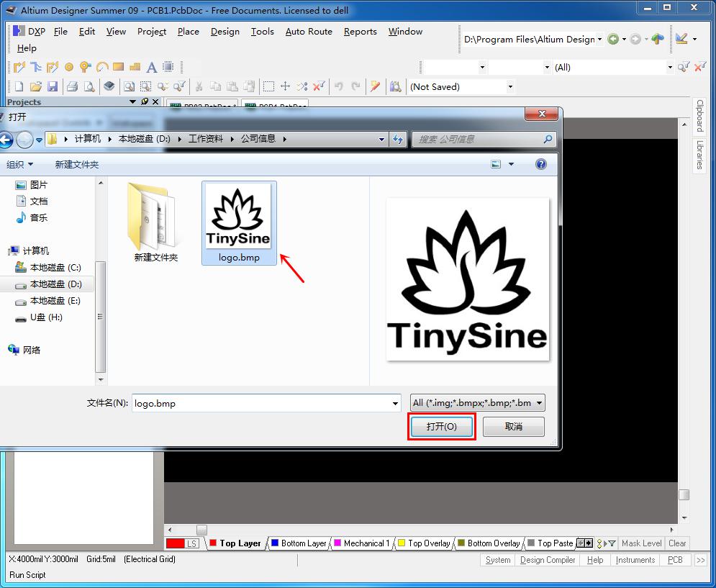The height and width of the screenshot is (588, 716).
Task: Open the (Not Saved) view dropdown
Action: (x=510, y=87)
